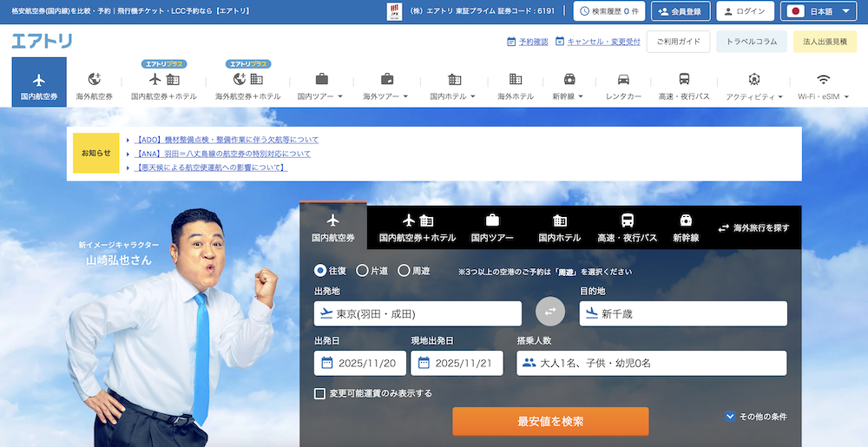Viewport: 868px width, 447px height.
Task: Click the 海外航空券 globe plane icon
Action: [94, 79]
